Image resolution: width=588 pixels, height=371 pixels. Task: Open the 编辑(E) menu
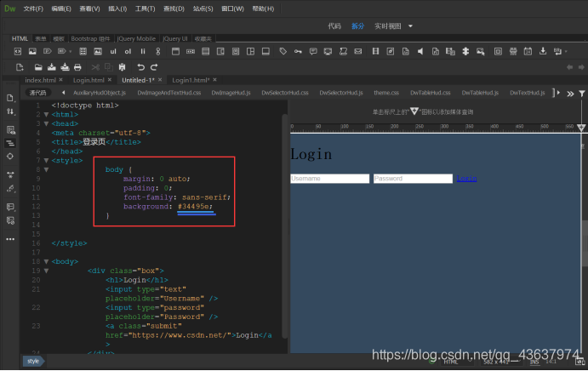[x=61, y=9]
